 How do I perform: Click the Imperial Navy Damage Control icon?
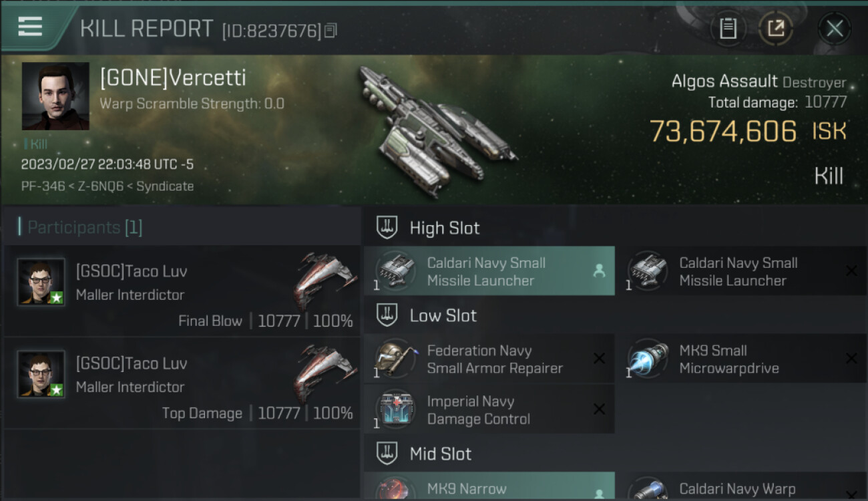pos(396,409)
